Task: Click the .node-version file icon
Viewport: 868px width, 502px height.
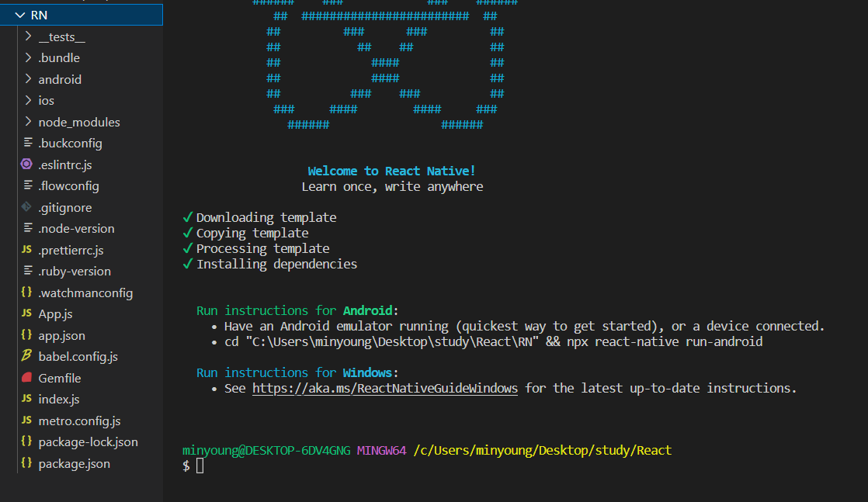Action: (x=28, y=228)
